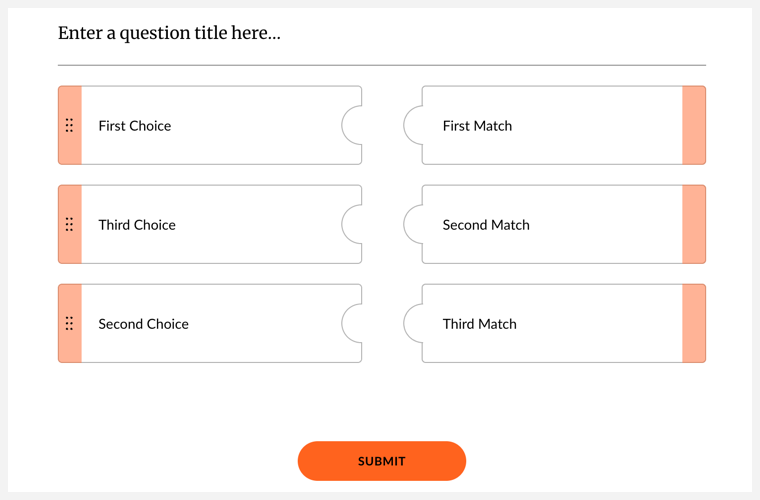Click the Third Match text label
Image resolution: width=760 pixels, height=500 pixels.
click(480, 324)
